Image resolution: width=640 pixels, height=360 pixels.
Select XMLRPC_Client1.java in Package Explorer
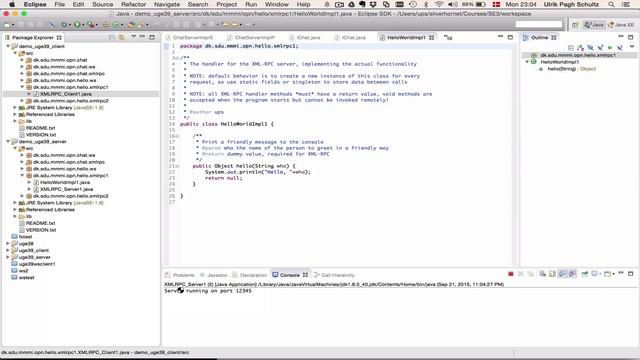click(x=65, y=94)
